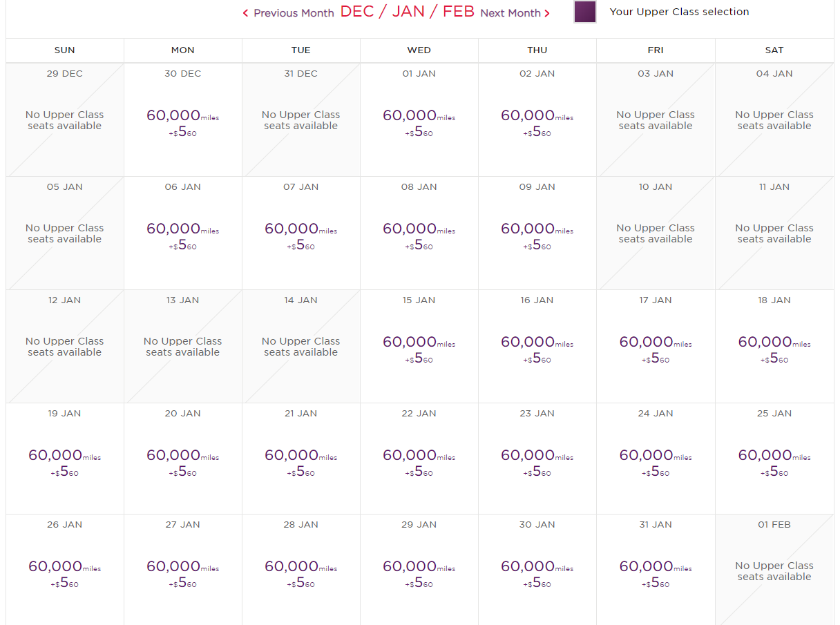
Task: Choose 07 JAN Upper Class fare
Action: point(300,235)
